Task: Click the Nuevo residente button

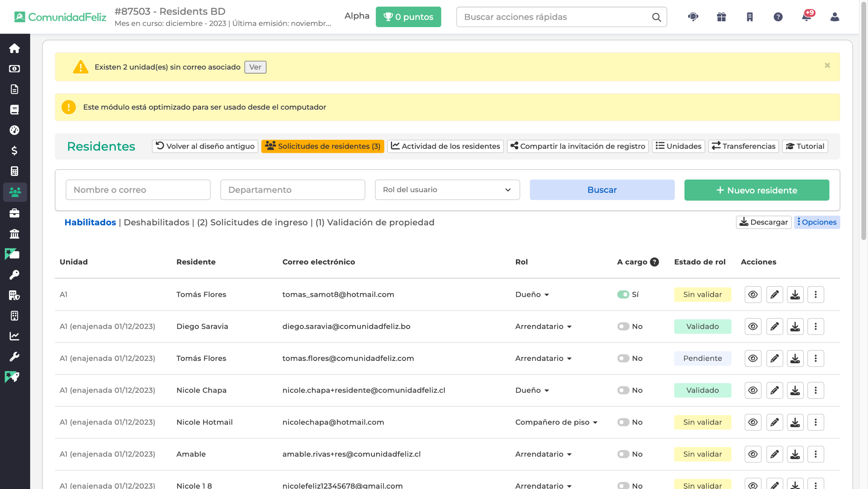Action: [x=756, y=190]
